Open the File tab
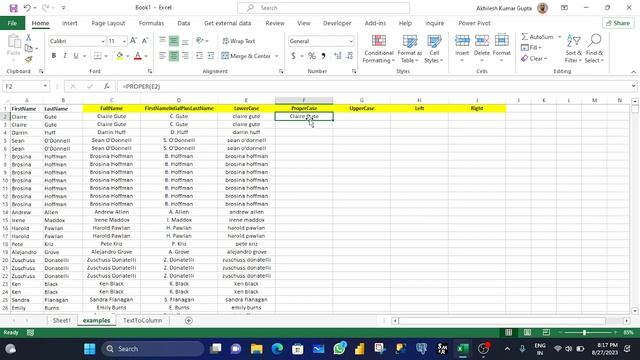 pos(12,23)
